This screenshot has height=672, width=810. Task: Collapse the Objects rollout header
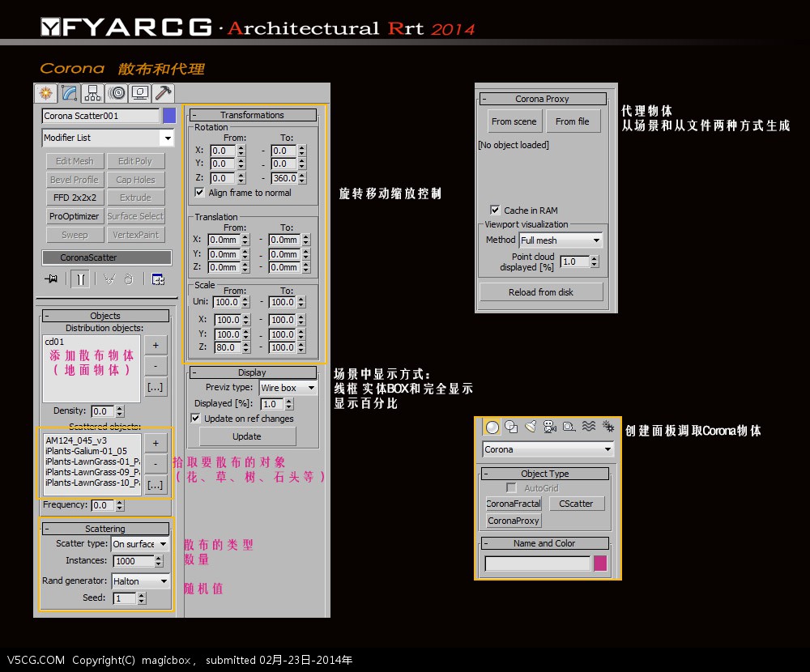tap(105, 316)
